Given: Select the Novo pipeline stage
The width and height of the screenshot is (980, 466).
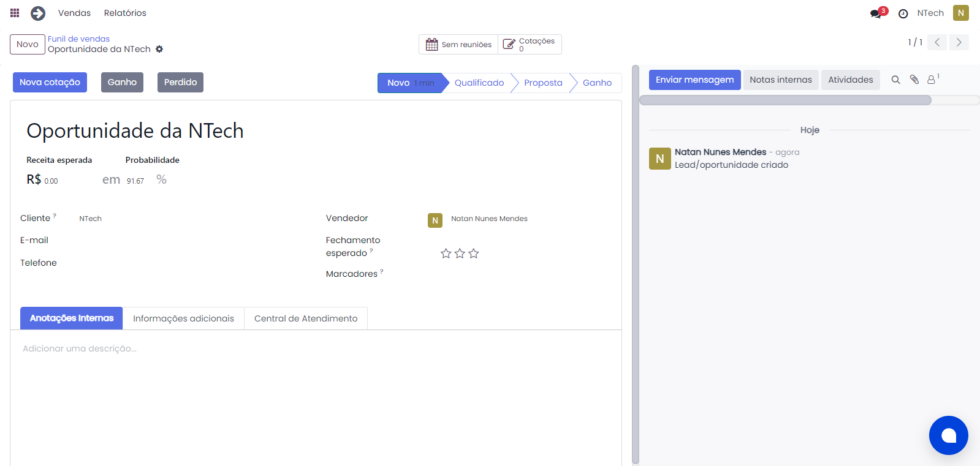Looking at the screenshot, I should click(x=410, y=83).
